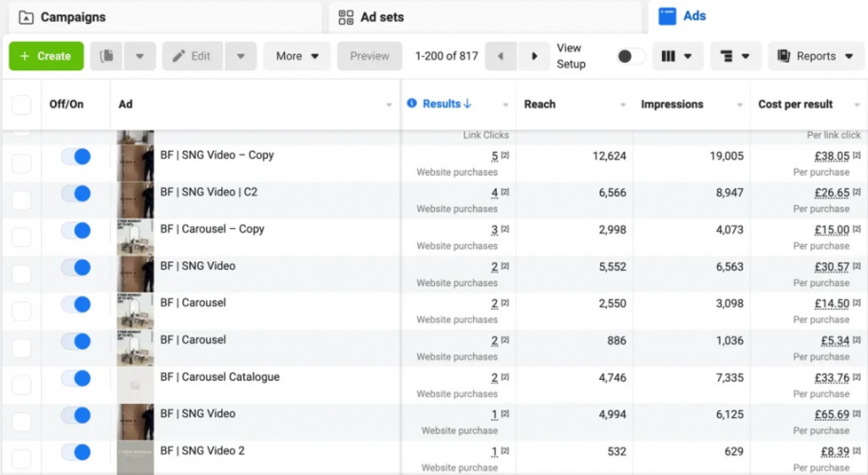The image size is (868, 475).
Task: Turn on the View Setup switch
Action: click(630, 56)
